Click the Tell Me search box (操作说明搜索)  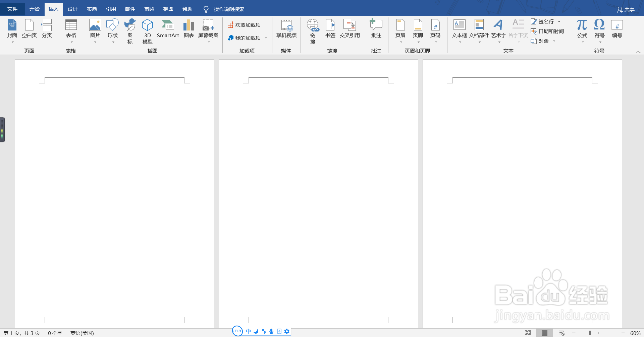coord(229,9)
